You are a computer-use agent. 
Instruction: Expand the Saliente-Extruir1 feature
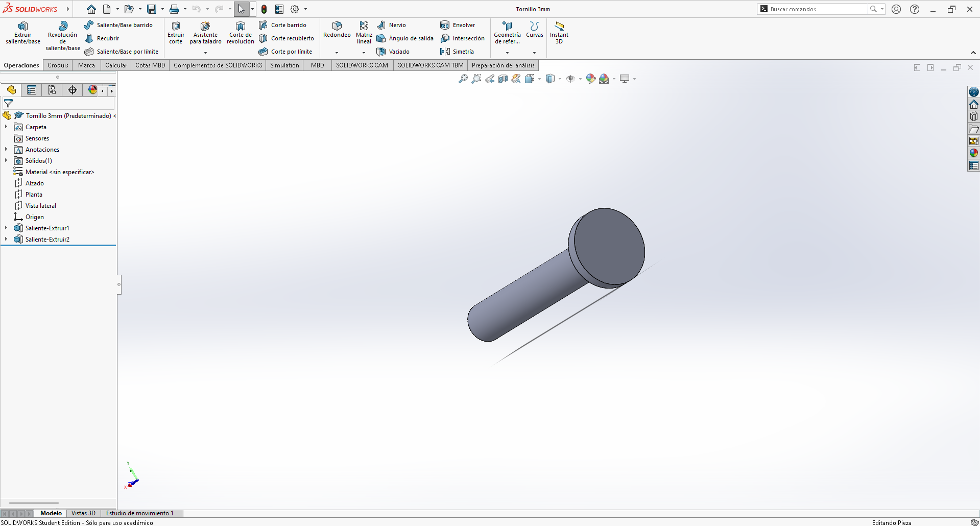[x=6, y=228]
